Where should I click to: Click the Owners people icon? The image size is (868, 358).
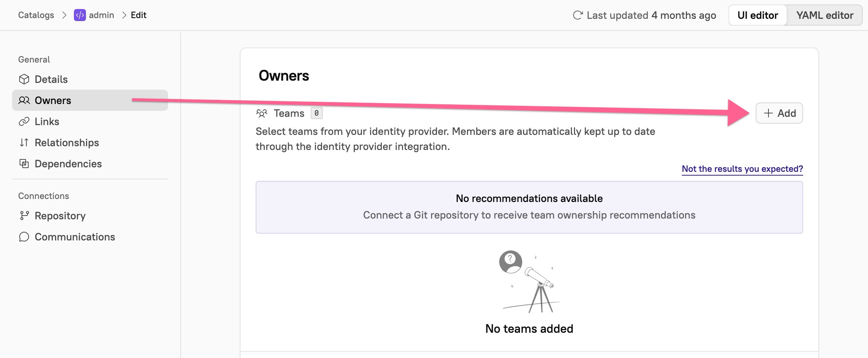pyautogui.click(x=24, y=100)
